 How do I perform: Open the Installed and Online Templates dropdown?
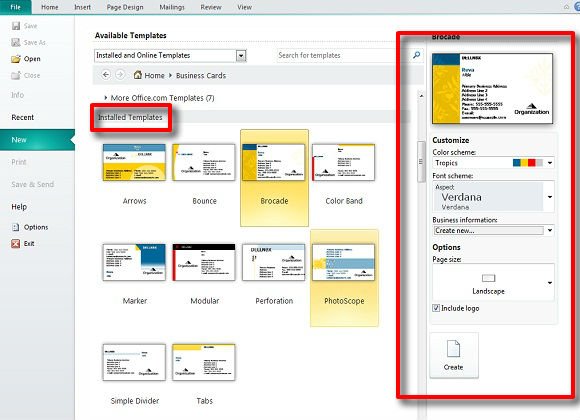(x=241, y=56)
